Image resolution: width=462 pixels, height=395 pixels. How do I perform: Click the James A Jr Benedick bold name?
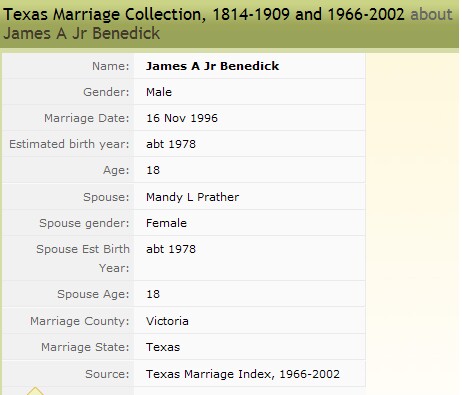tap(212, 66)
